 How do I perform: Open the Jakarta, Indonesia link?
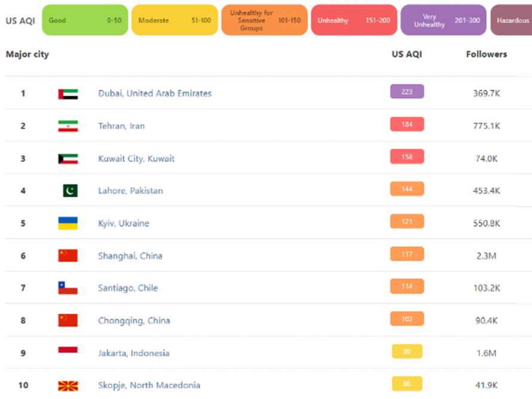point(134,353)
